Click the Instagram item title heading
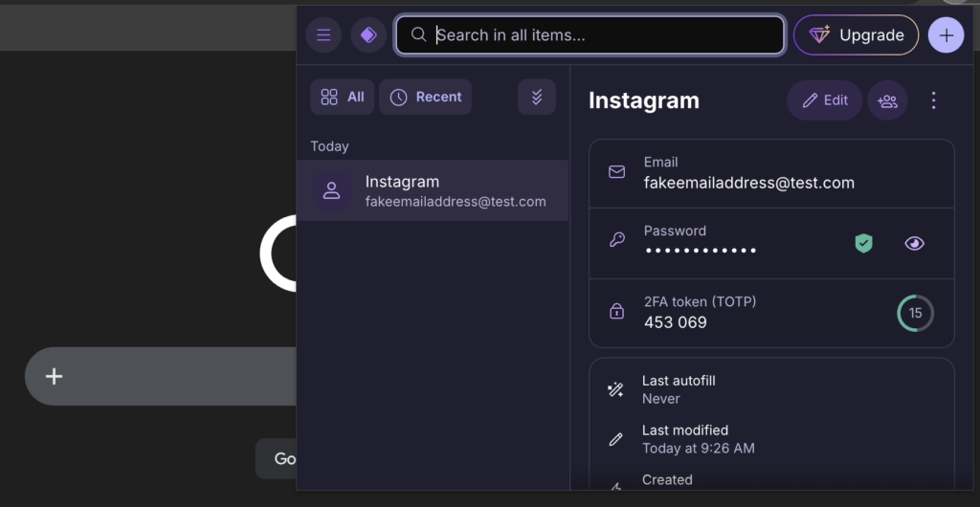The image size is (980, 507). coord(644,100)
